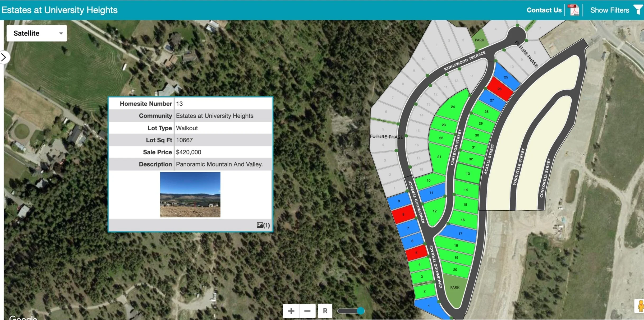This screenshot has width=644, height=320.
Task: Open the lot 13 mountain view thumbnail
Action: [x=190, y=194]
